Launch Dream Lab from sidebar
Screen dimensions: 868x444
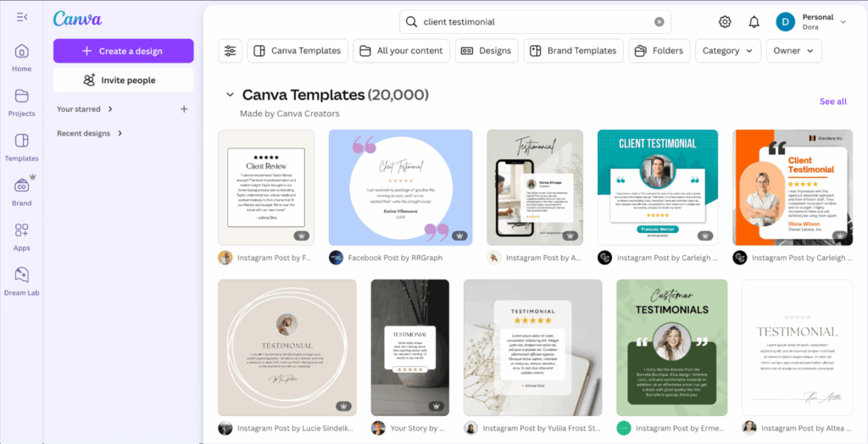tap(22, 281)
